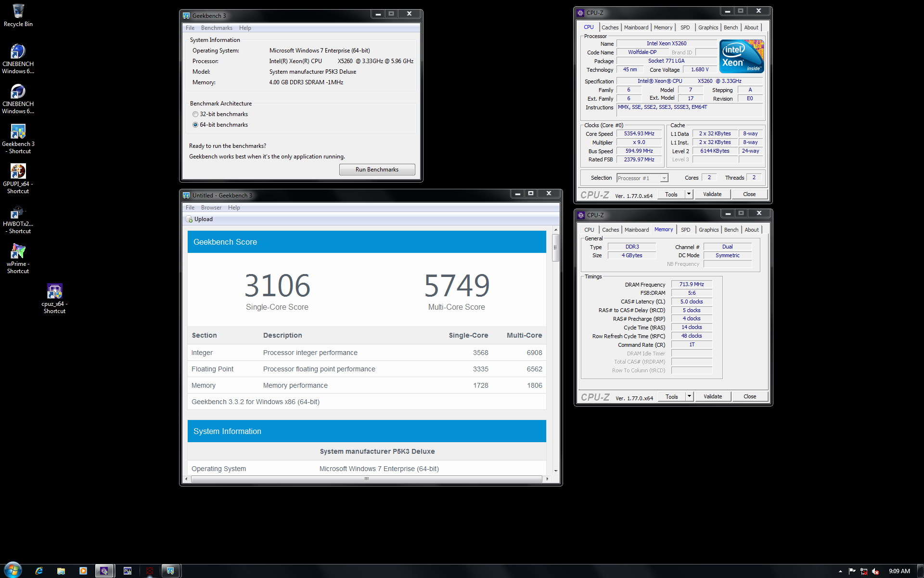Expand Tools arrow in upper CPU-Z window
Viewport: 924px width, 578px height.
[x=689, y=194]
